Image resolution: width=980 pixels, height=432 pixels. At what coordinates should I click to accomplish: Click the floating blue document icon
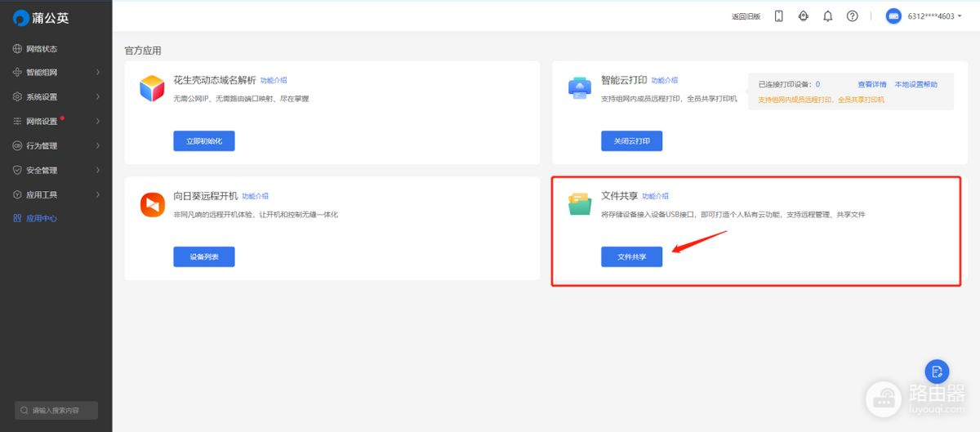click(937, 372)
